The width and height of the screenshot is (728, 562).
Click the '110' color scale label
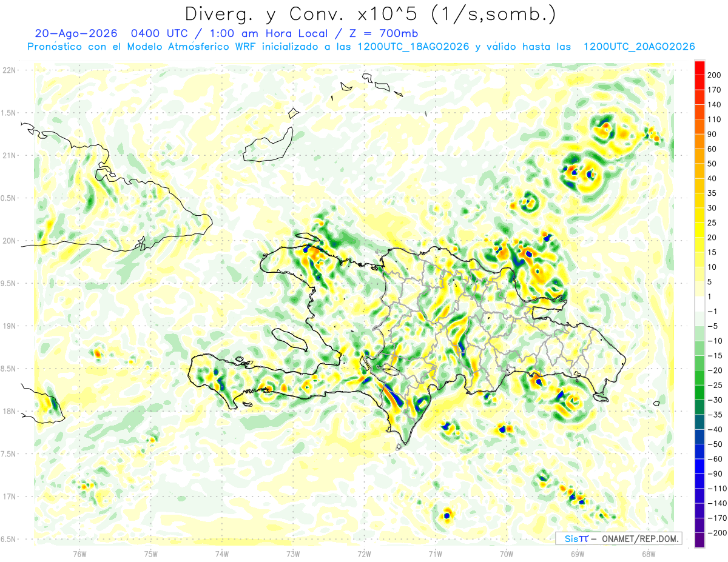point(714,119)
